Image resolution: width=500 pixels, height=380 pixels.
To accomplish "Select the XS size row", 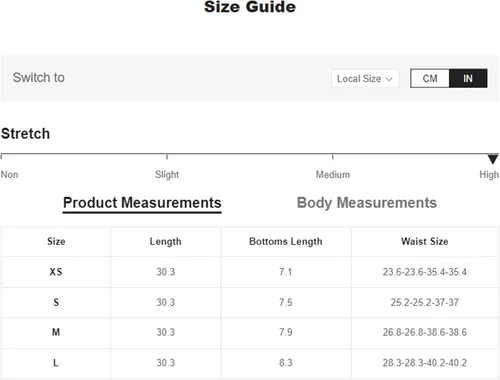I will click(250, 272).
